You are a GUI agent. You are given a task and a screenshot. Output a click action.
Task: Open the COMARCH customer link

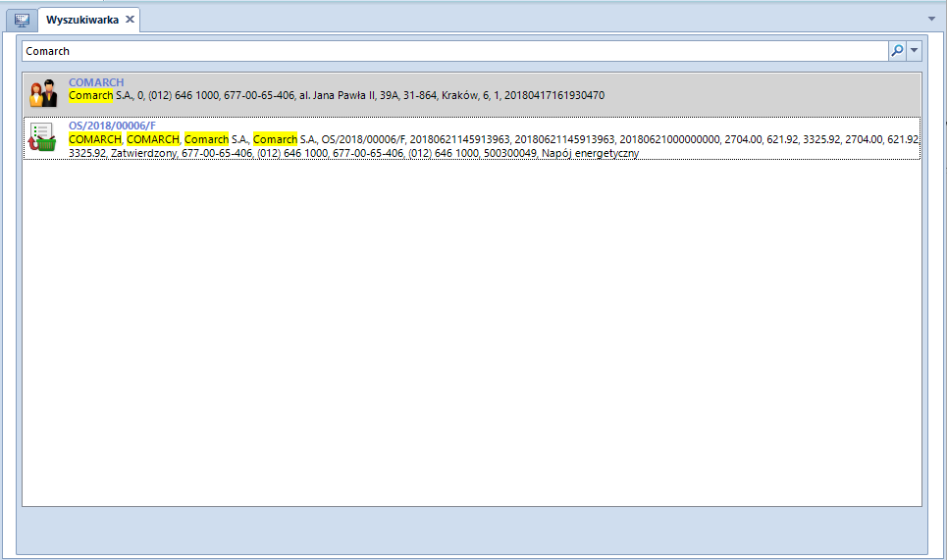[96, 82]
